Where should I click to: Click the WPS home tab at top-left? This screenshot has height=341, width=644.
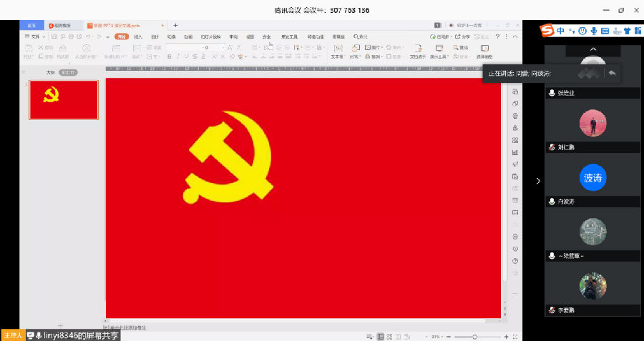click(x=31, y=26)
